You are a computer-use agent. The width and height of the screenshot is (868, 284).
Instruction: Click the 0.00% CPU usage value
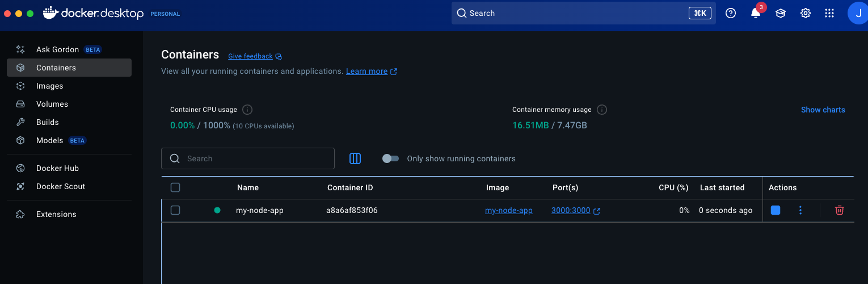coord(183,126)
